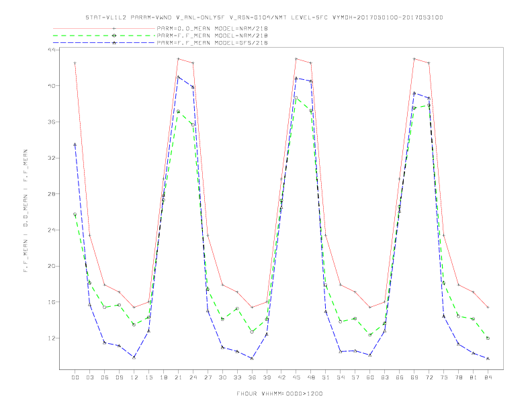Click x-axis forecast hour label 21
This screenshot has height=411, width=532.
pos(178,377)
